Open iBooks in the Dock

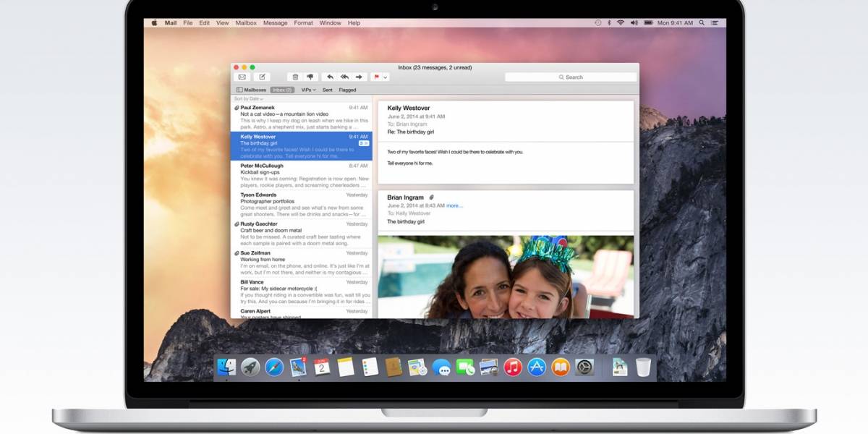[x=561, y=367]
